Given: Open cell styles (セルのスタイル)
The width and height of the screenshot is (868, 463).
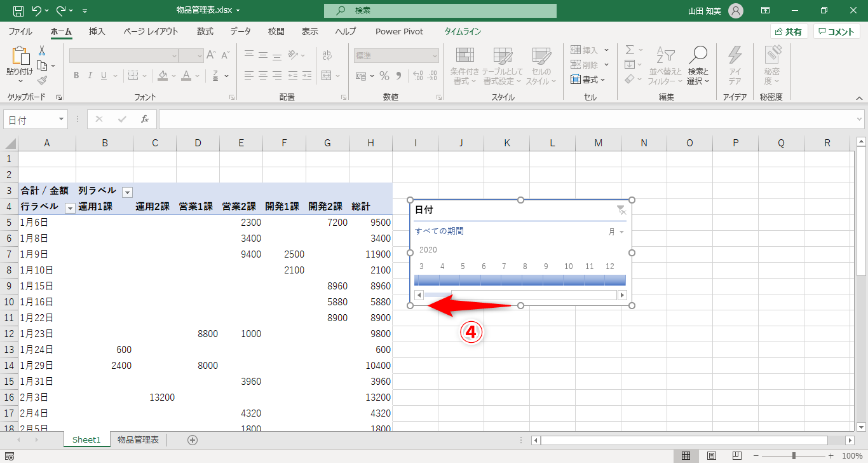Looking at the screenshot, I should pyautogui.click(x=541, y=66).
